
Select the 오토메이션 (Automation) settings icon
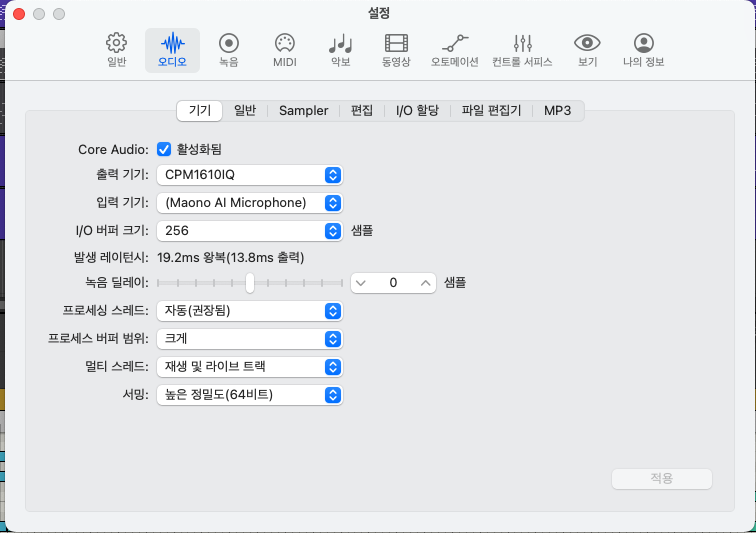click(x=455, y=49)
